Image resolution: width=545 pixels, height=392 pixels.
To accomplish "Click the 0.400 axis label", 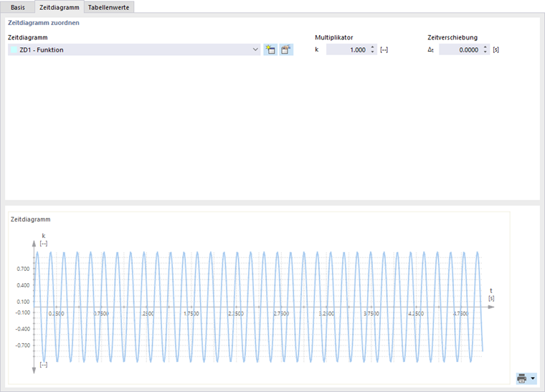I will click(23, 285).
